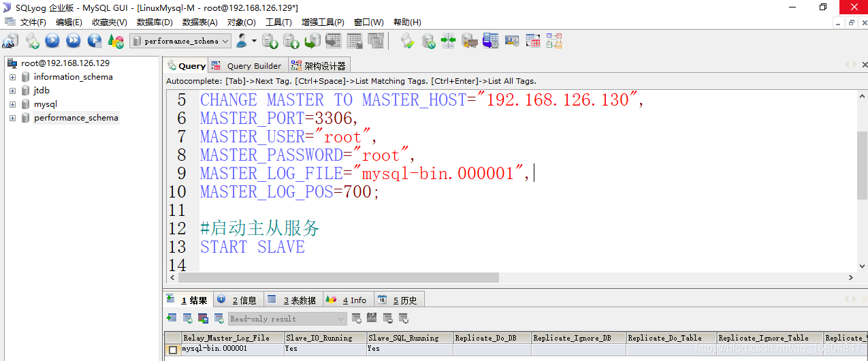Open schema designer icon in main toolbar
The width and height of the screenshot is (868, 361).
point(554,41)
